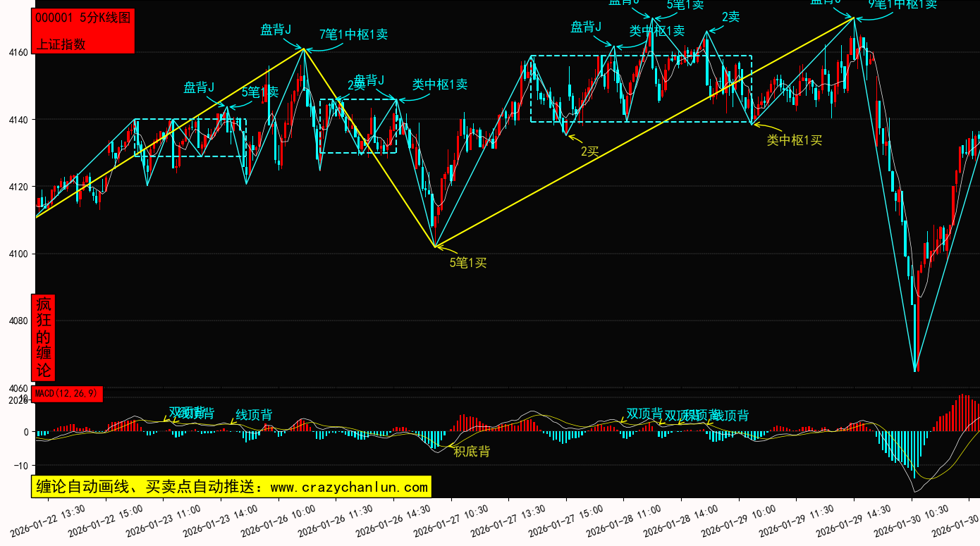Click the 积底背 MACD divergence label

click(472, 452)
